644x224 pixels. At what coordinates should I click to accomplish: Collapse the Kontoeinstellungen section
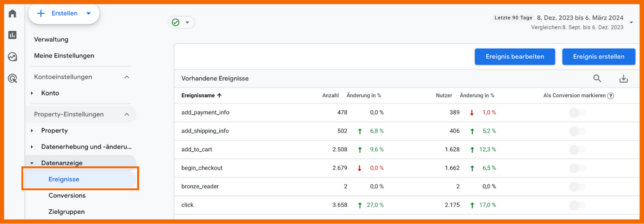click(x=126, y=77)
